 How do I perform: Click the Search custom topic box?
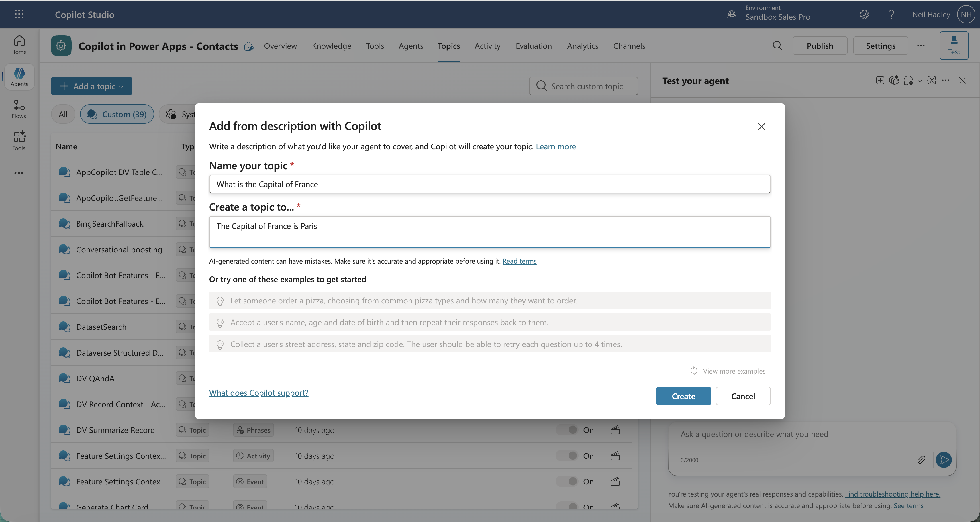[x=583, y=86]
